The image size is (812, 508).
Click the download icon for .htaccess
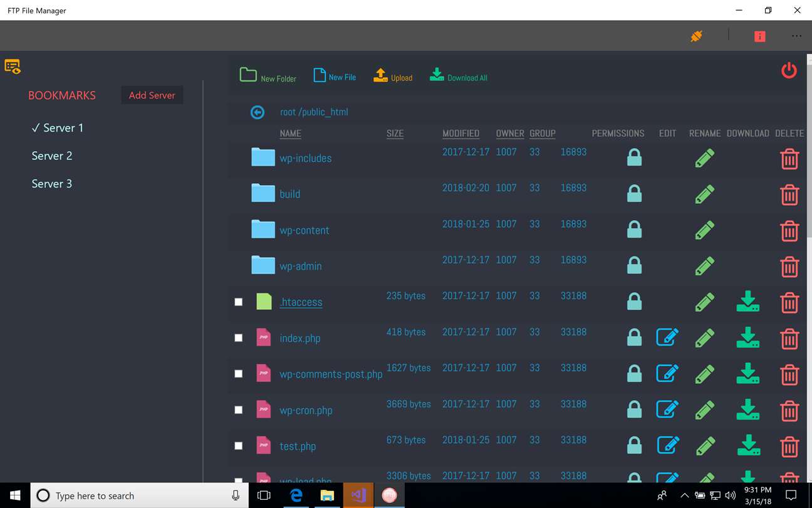click(x=747, y=302)
